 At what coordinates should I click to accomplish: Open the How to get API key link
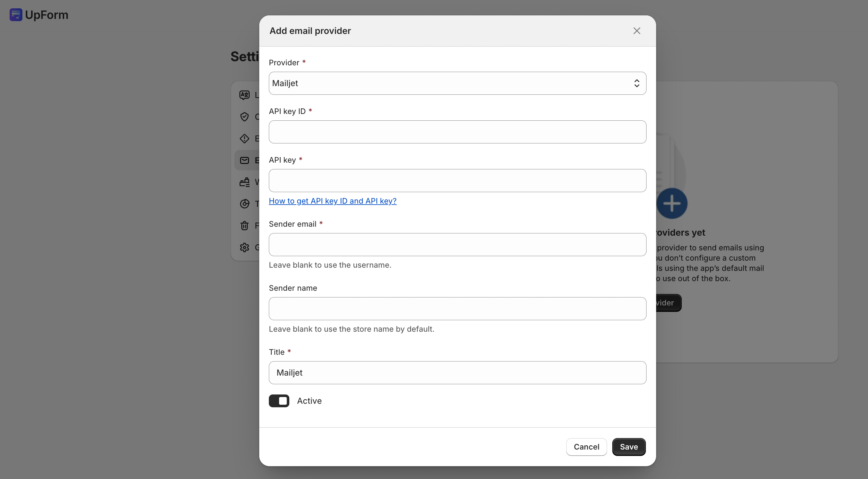pyautogui.click(x=333, y=201)
